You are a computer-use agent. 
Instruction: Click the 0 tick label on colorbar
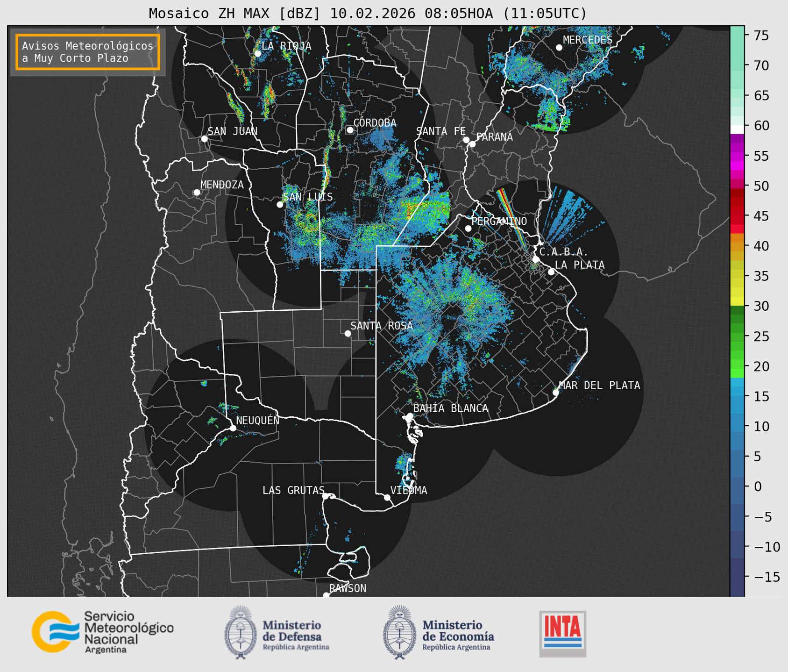click(758, 486)
